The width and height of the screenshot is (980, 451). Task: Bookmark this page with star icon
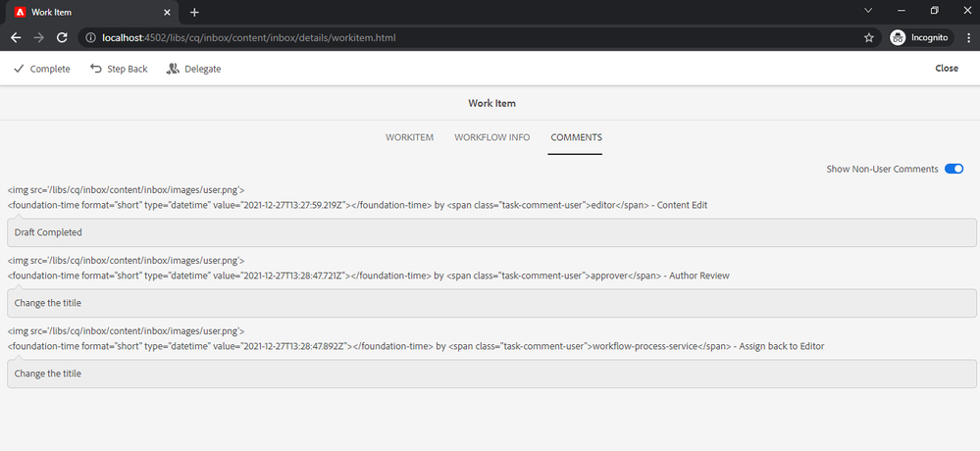point(868,37)
